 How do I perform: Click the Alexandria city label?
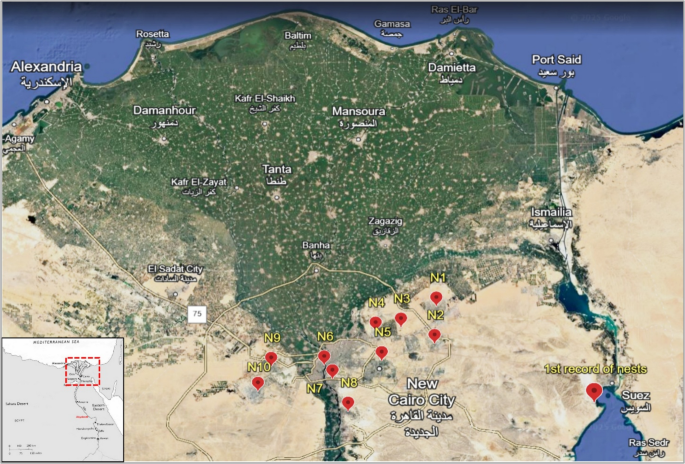click(46, 74)
